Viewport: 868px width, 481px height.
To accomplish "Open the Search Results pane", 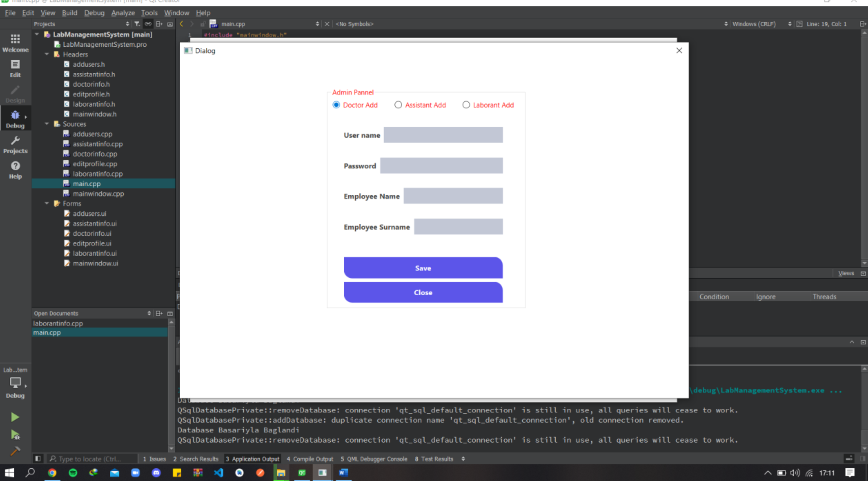I will pos(196,459).
